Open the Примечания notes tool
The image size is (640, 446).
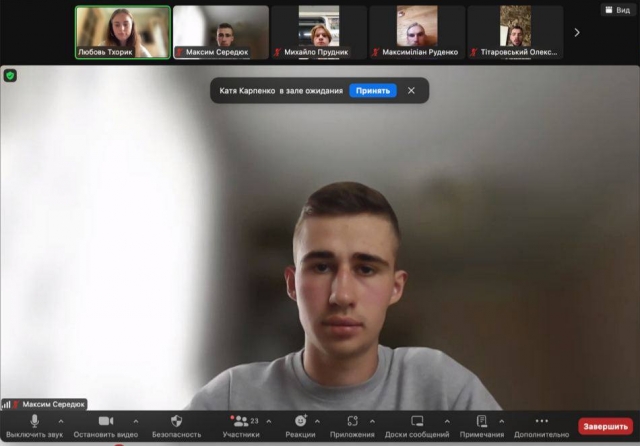click(482, 426)
